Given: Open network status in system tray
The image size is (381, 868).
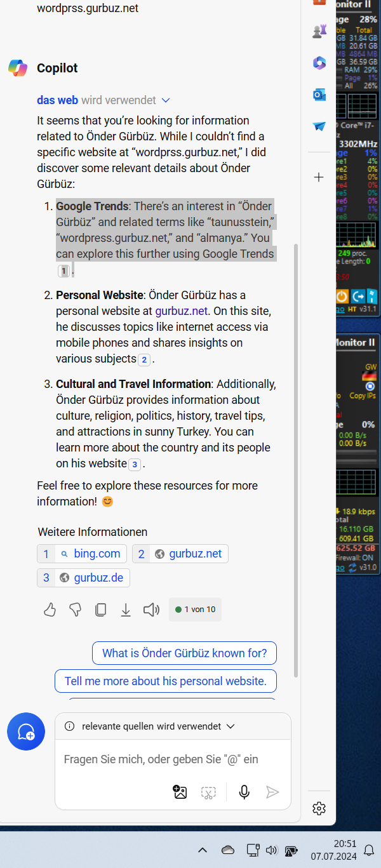Looking at the screenshot, I should (253, 850).
